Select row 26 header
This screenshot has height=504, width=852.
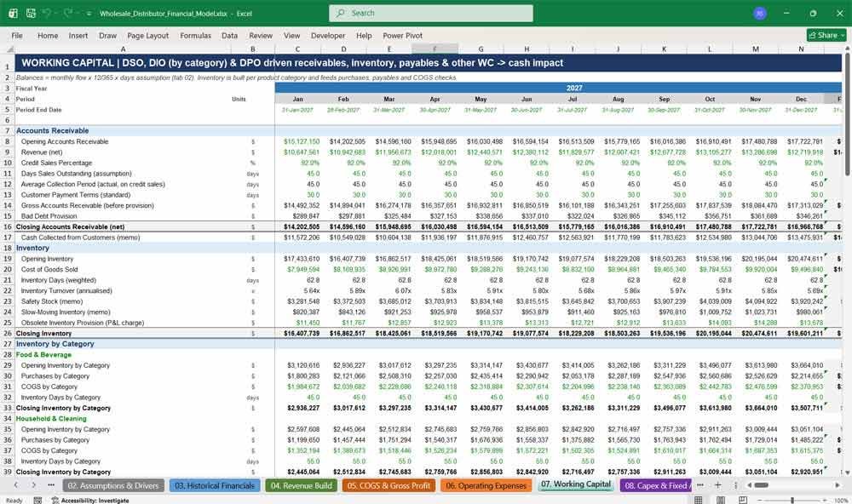pyautogui.click(x=8, y=333)
